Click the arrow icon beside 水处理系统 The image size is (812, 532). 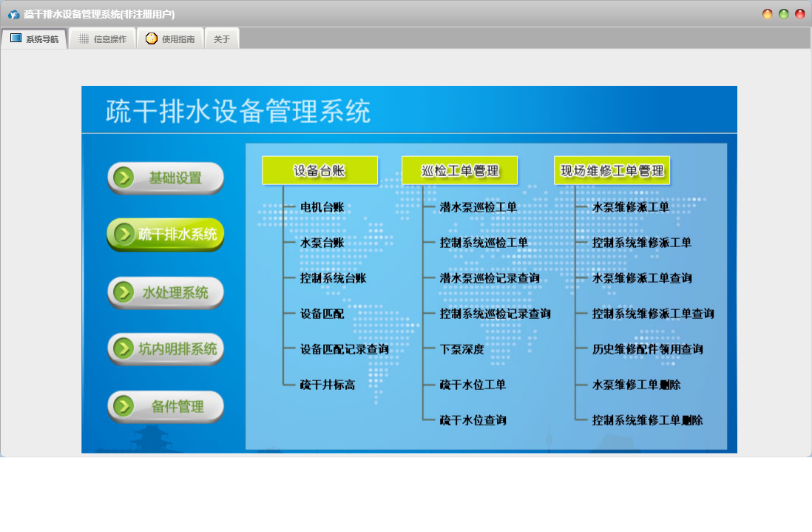click(124, 292)
